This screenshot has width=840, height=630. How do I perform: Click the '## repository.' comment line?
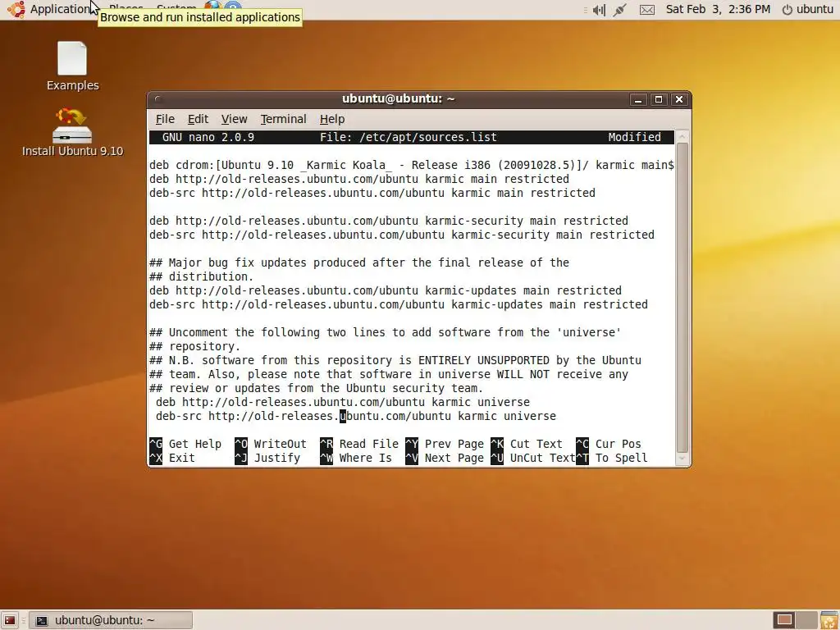pos(195,346)
